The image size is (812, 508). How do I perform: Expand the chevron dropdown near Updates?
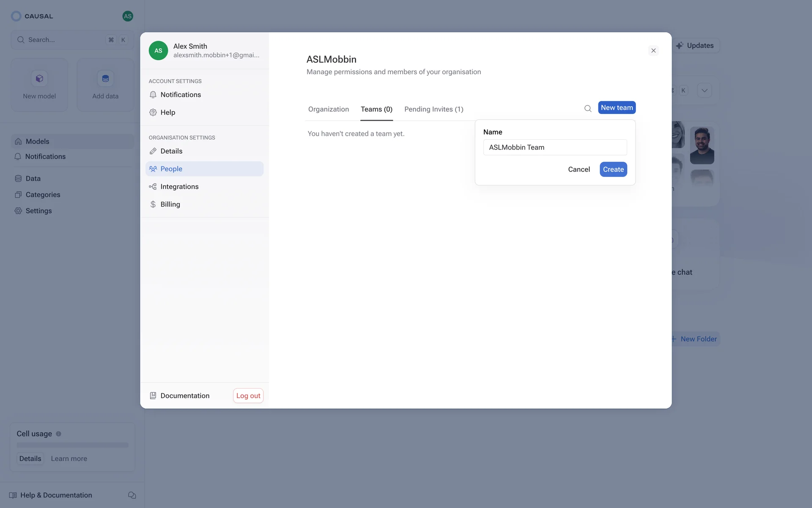click(705, 90)
